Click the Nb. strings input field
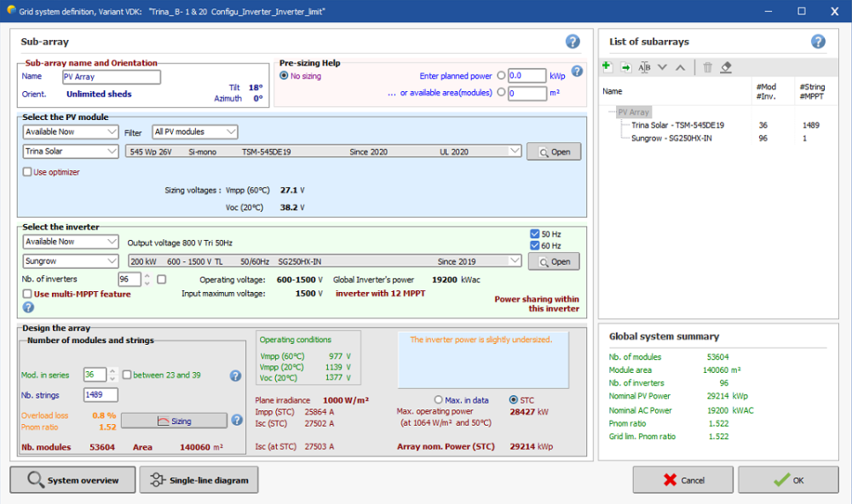 101,395
